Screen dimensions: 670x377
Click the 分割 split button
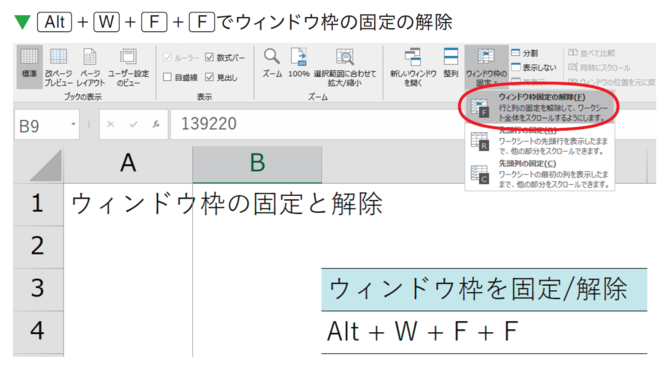pos(525,53)
